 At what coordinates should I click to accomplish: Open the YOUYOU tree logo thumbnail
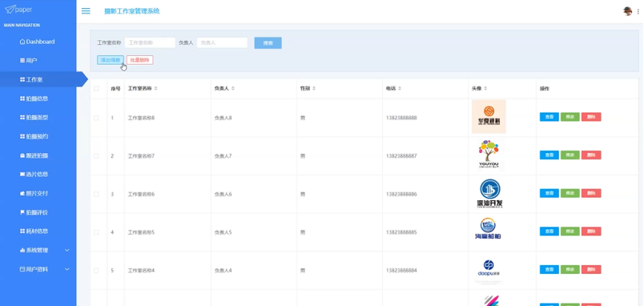pos(489,155)
